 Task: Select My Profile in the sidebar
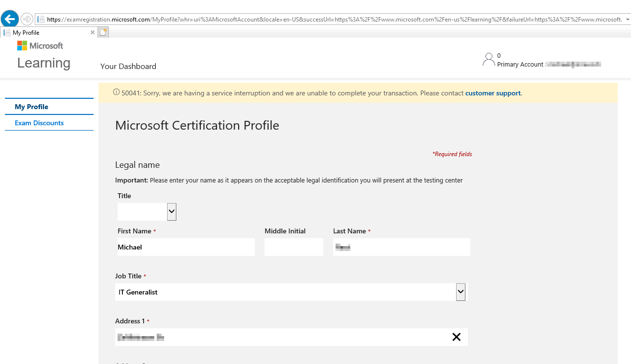point(31,107)
